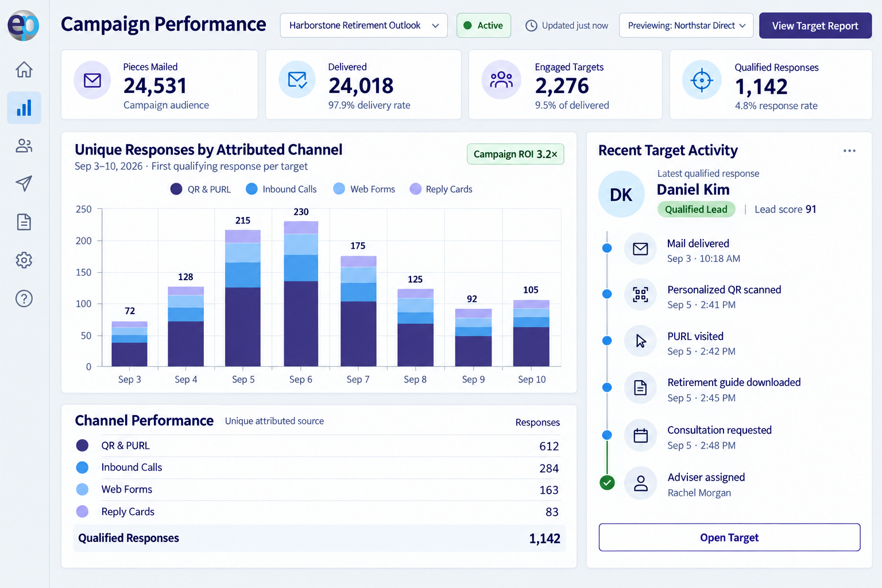Viewport: 882px width, 588px height.
Task: Open the document reports sidebar icon
Action: coord(24,222)
